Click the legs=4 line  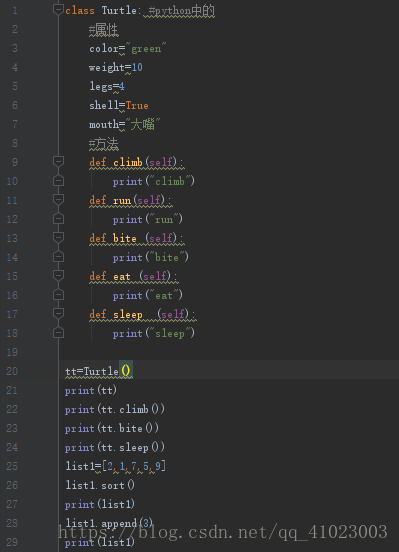pos(107,86)
